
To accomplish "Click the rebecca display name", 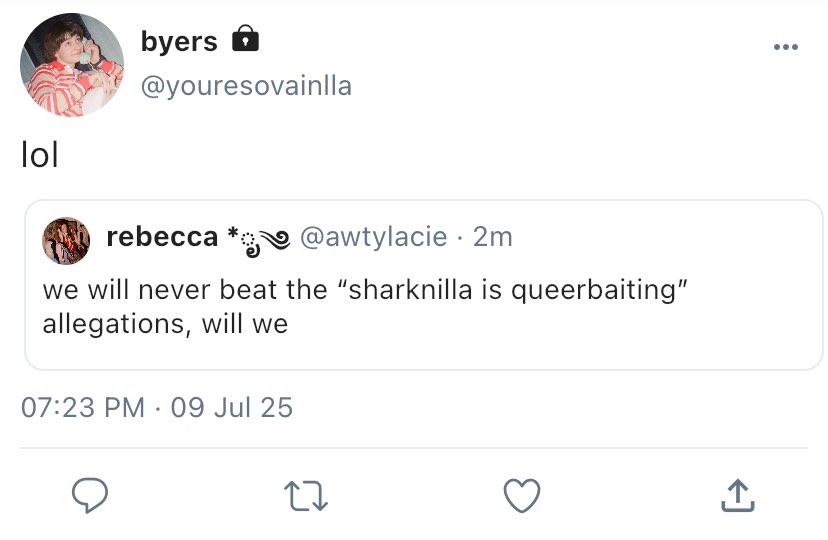I will 162,237.
